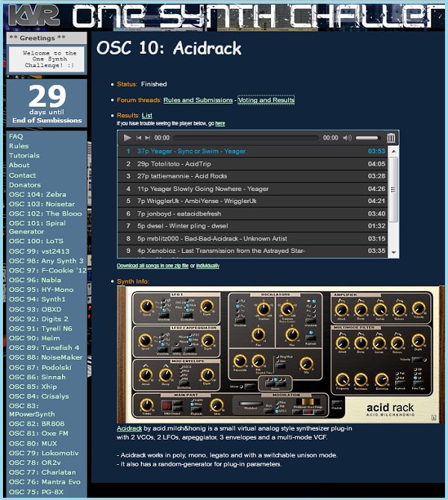Go to OSC 95: HY-Mono
The width and height of the screenshot is (448, 500).
(41, 290)
